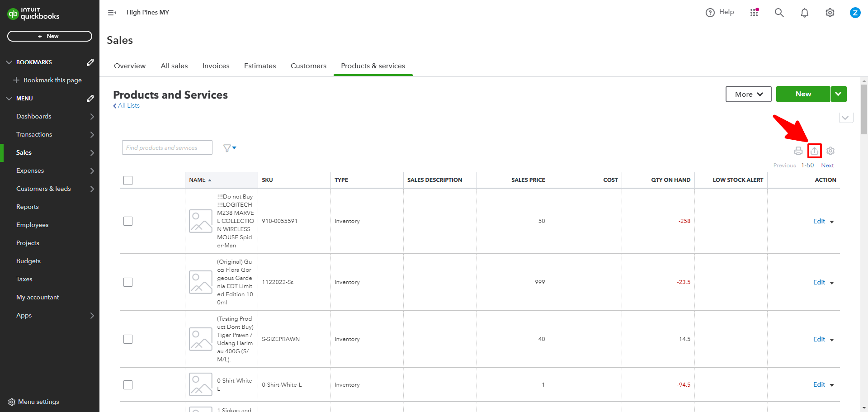Edit bookmarks with the pencil icon
The width and height of the screenshot is (868, 412).
point(90,62)
